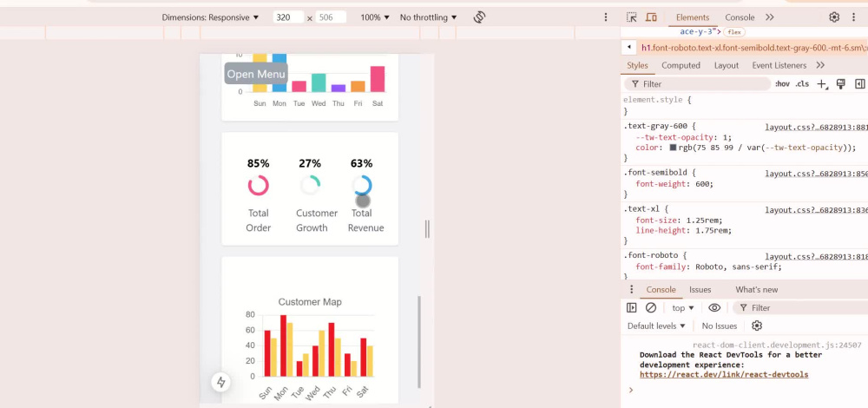Click the element.style rule selector
This screenshot has width=868, height=408.
tap(654, 100)
